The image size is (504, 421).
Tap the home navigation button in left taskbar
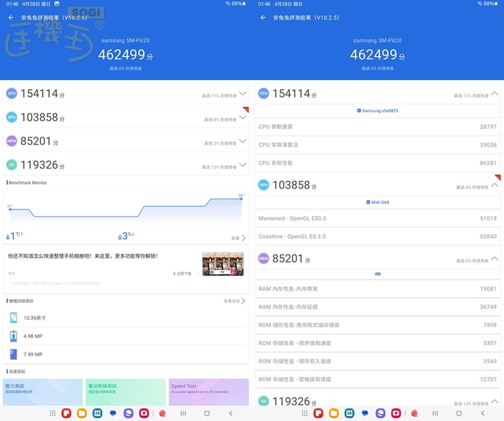207,413
